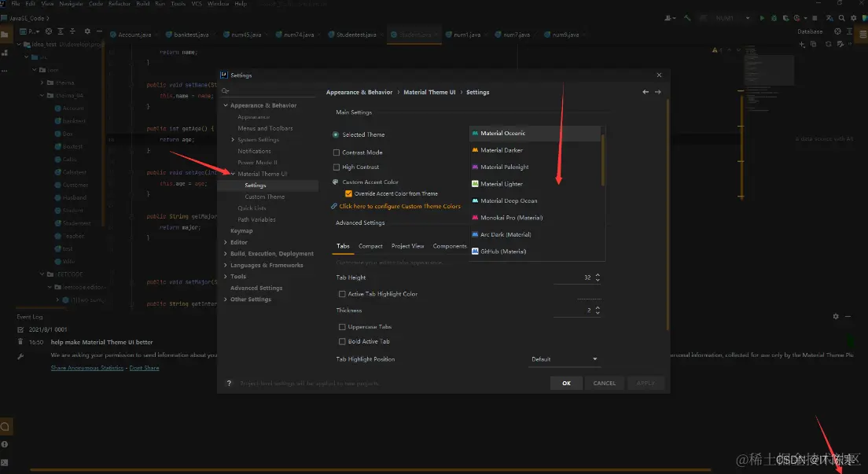Viewport: 868px width, 474px height.
Task: Open Problems icon on left strip
Action: click(5, 445)
